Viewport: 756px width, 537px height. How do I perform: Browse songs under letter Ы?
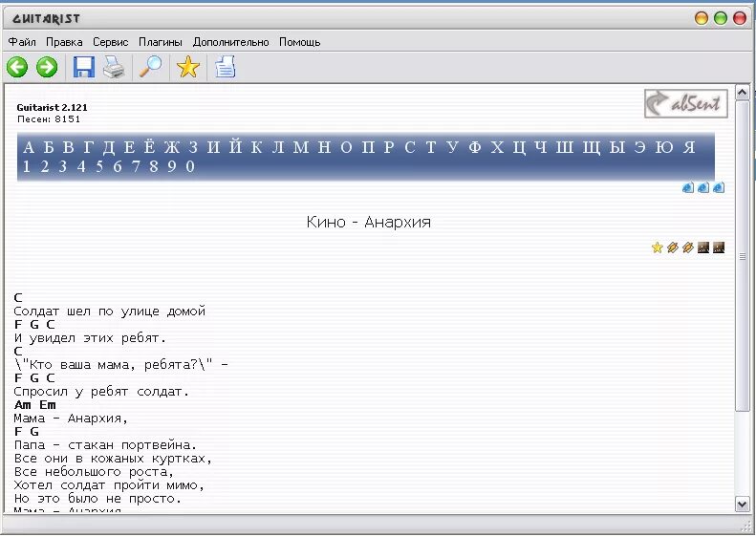click(x=616, y=147)
